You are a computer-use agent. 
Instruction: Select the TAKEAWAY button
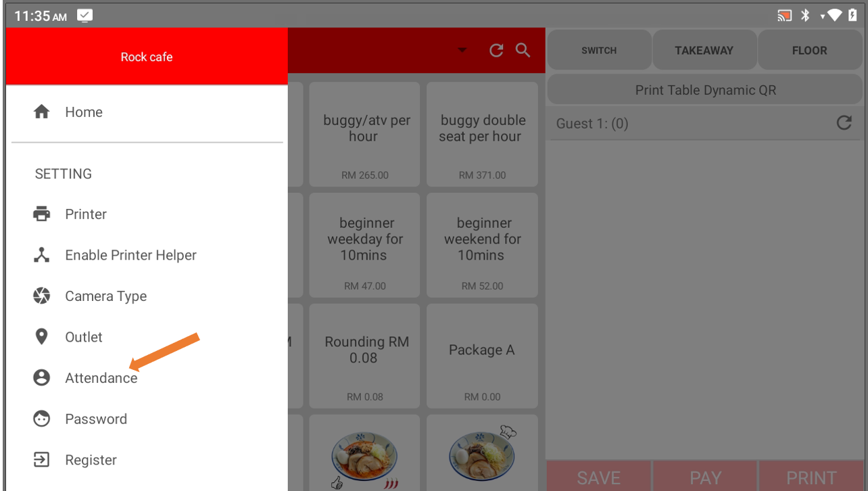pos(704,50)
